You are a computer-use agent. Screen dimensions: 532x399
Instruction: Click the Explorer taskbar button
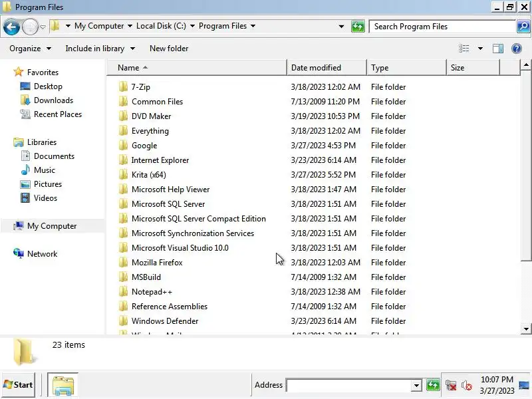pyautogui.click(x=63, y=385)
